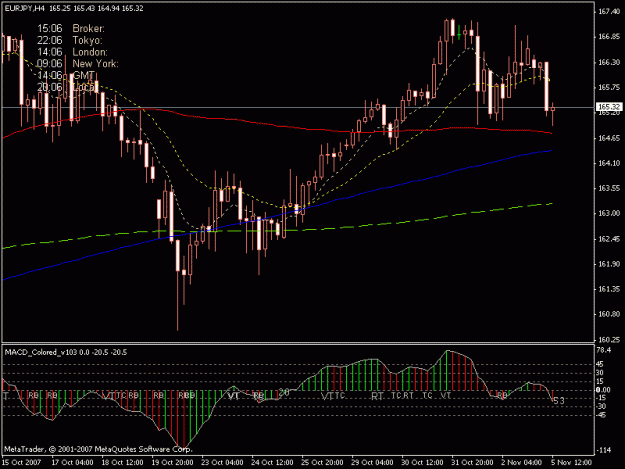
Task: Click the 163.00 price scale value
Action: point(609,214)
